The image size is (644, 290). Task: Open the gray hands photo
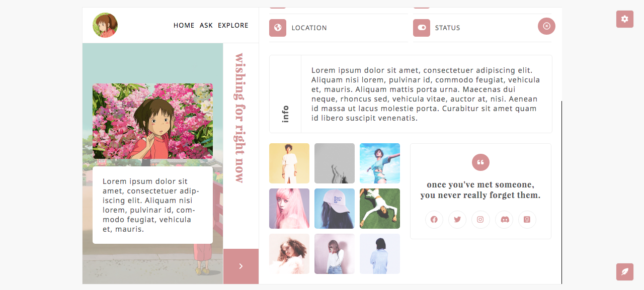pyautogui.click(x=335, y=163)
